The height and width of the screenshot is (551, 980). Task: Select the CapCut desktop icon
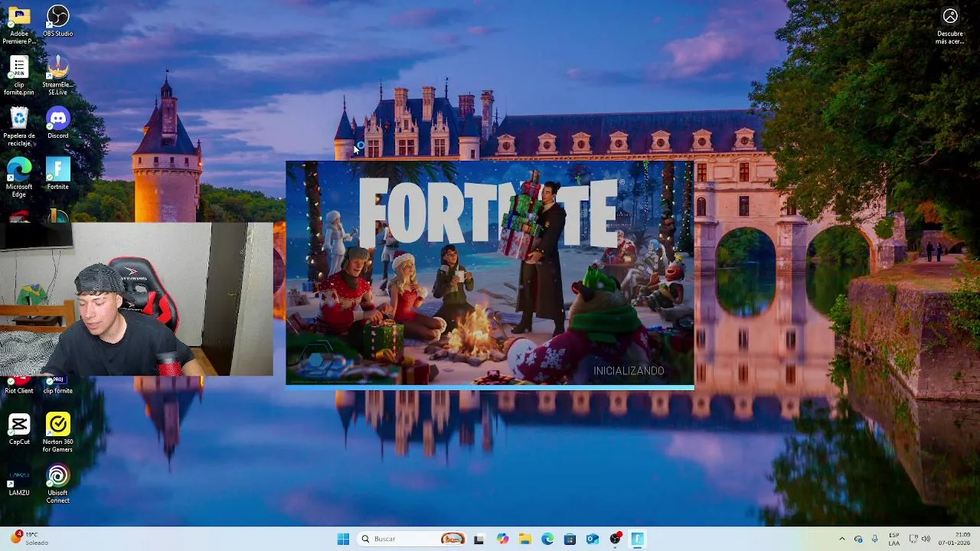coord(19,429)
